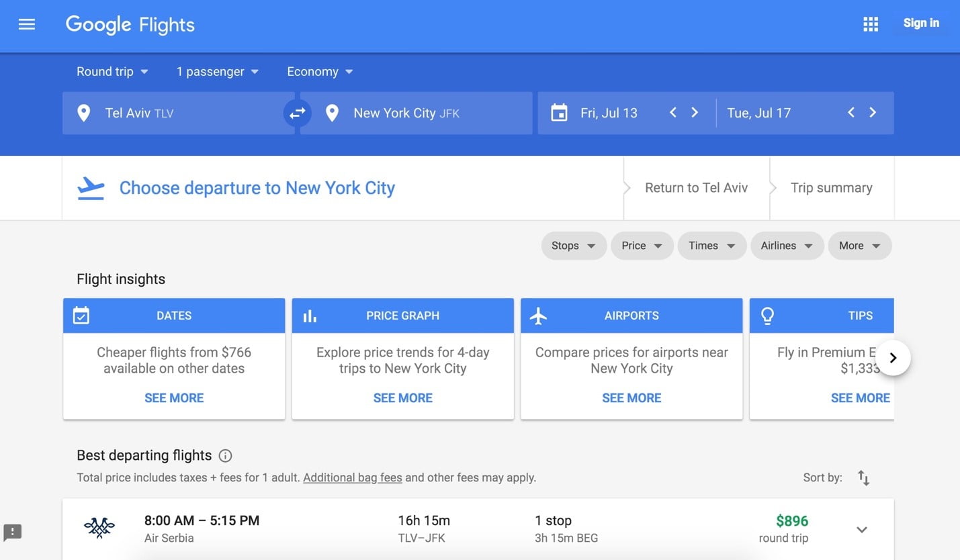
Task: Move departure date to next day
Action: pos(695,113)
